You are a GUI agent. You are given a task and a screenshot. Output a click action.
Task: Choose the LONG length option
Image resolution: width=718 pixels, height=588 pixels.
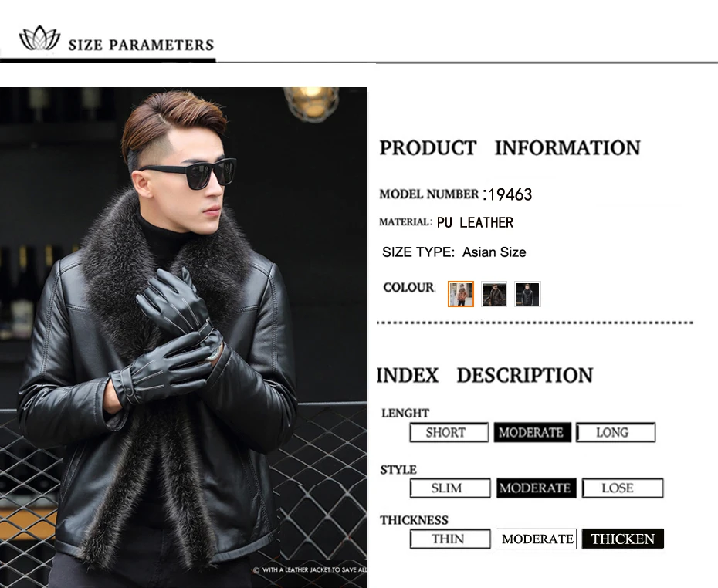(616, 432)
